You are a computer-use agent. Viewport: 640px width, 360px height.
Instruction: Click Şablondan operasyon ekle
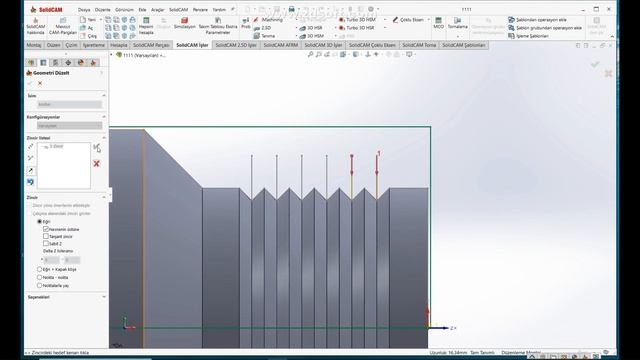(x=537, y=20)
